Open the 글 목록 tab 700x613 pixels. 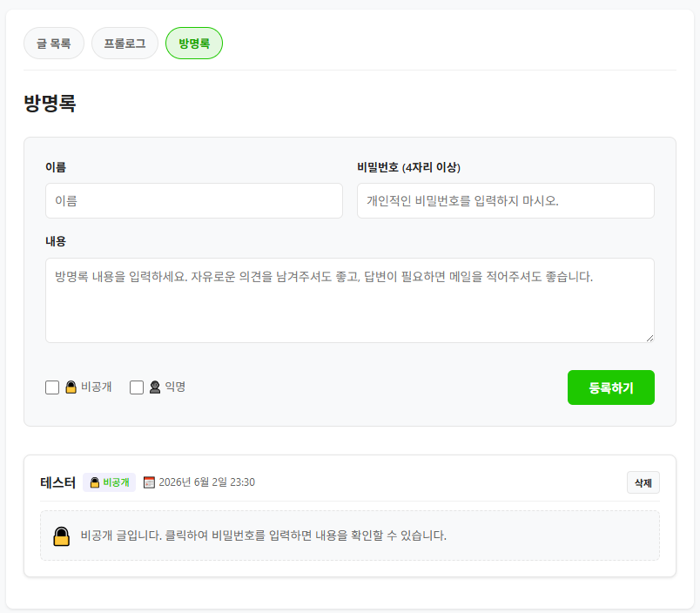pyautogui.click(x=54, y=44)
